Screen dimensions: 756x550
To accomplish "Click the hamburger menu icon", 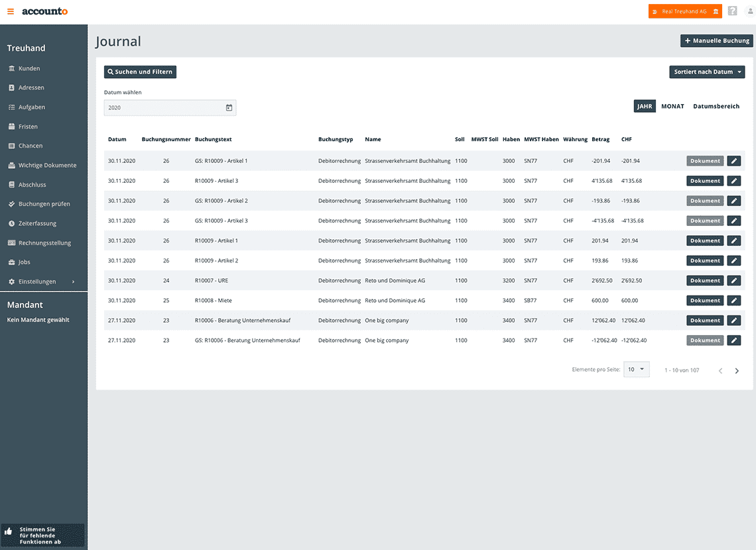I will pos(11,12).
